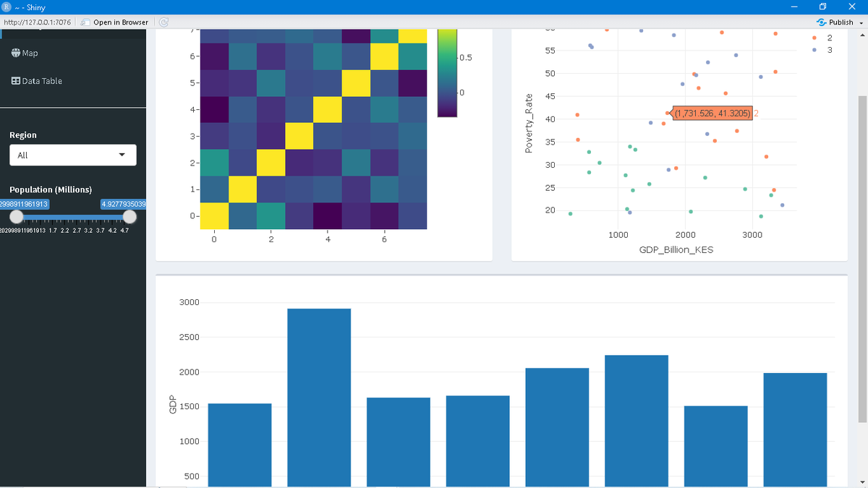Click the vertical scrollbar thumb

861,258
